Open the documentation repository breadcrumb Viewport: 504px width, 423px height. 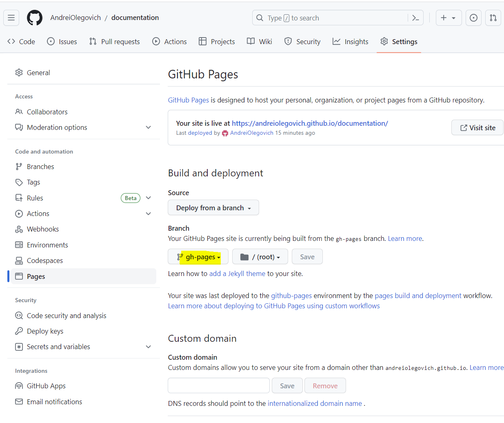tap(135, 18)
